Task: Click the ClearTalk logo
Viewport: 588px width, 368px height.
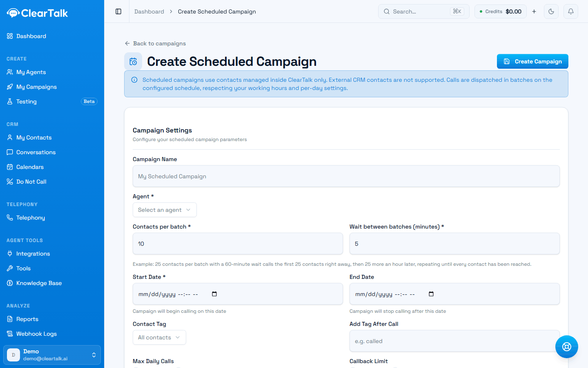Action: click(x=37, y=13)
